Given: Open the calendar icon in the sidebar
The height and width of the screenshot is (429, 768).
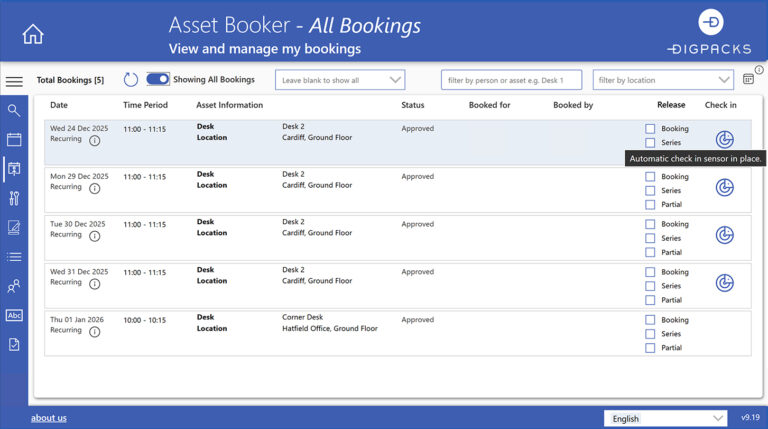Looking at the screenshot, I should 14,140.
